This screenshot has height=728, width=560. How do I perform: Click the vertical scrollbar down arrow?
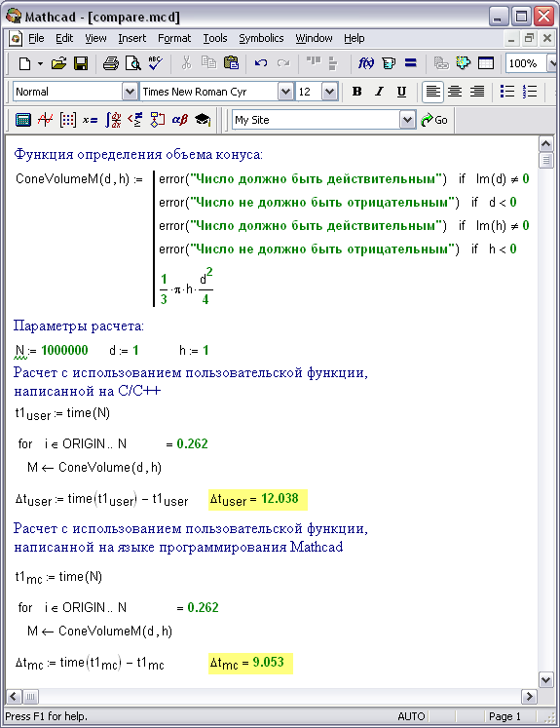[x=545, y=680]
